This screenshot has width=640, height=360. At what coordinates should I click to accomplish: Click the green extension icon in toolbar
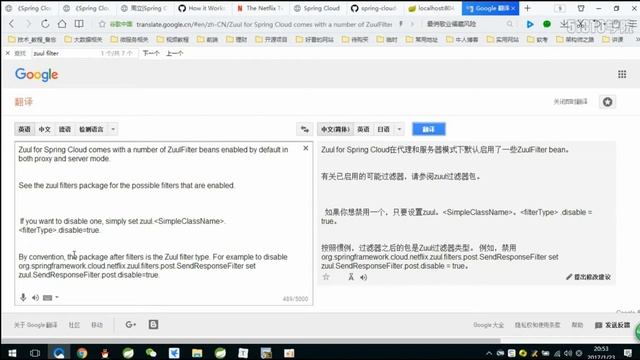coord(547,24)
